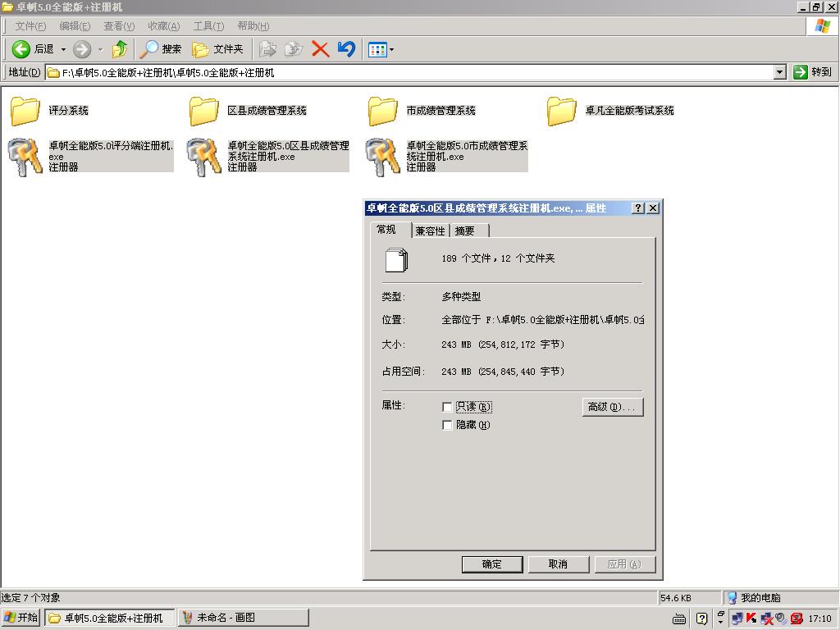
Task: Switch to the 兼容性 tab
Action: (430, 231)
